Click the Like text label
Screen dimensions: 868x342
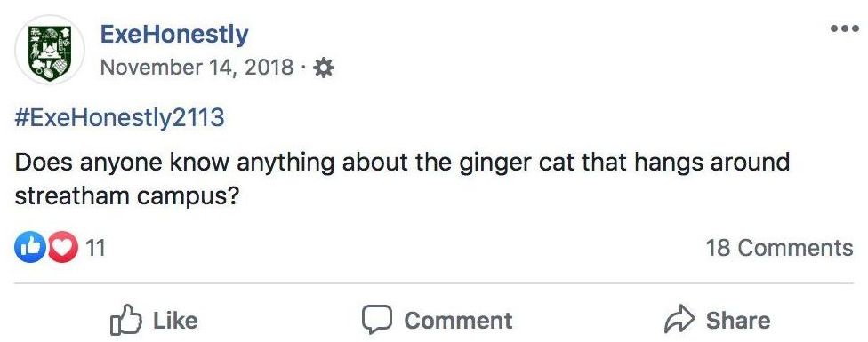(x=175, y=321)
